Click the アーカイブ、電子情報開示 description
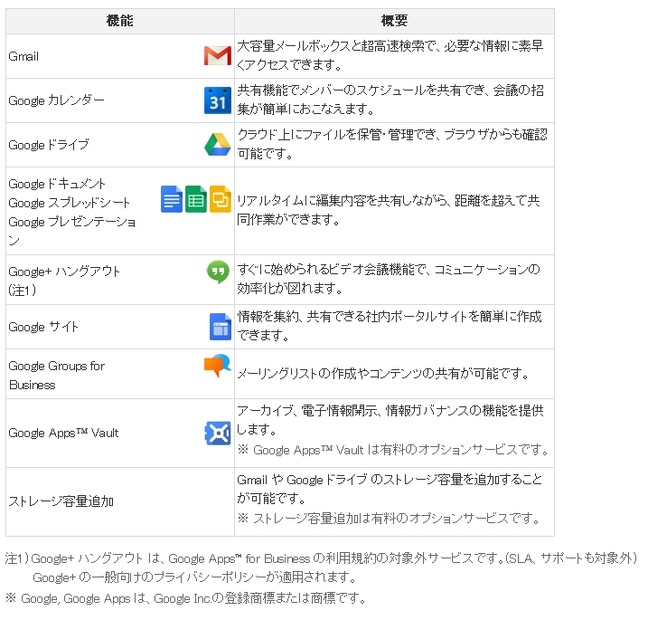 click(x=390, y=420)
